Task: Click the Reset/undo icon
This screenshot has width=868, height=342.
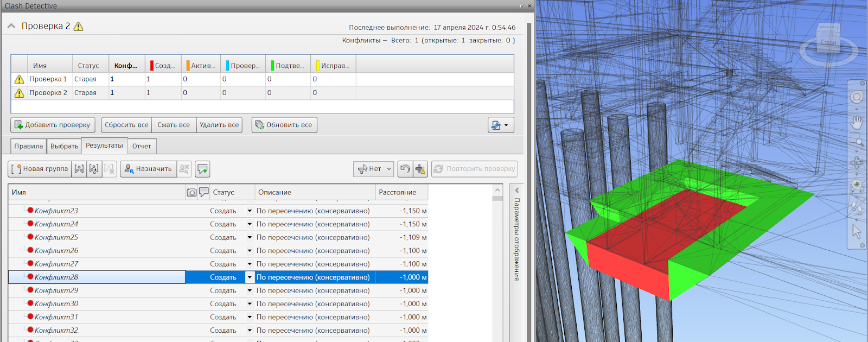Action: click(405, 169)
